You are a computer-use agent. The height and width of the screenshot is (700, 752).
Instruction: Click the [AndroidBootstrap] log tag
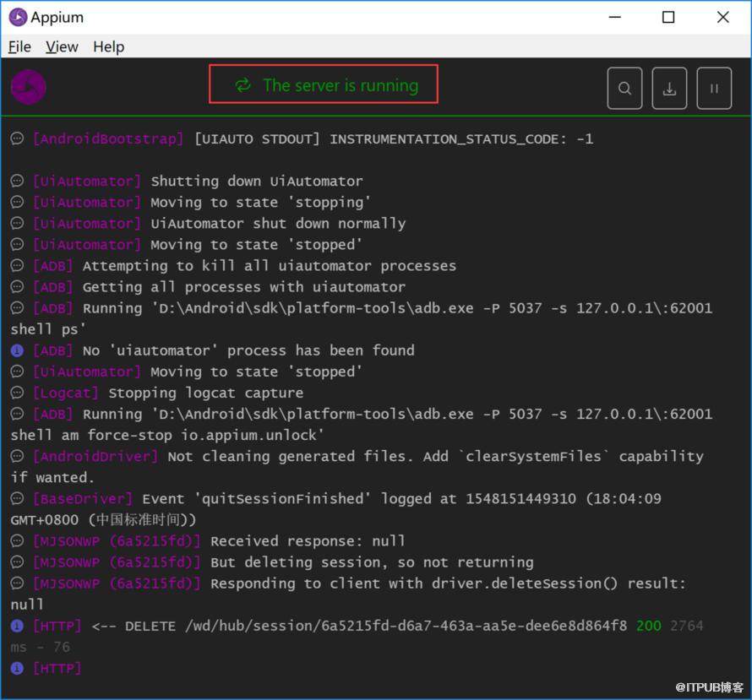tap(108, 139)
